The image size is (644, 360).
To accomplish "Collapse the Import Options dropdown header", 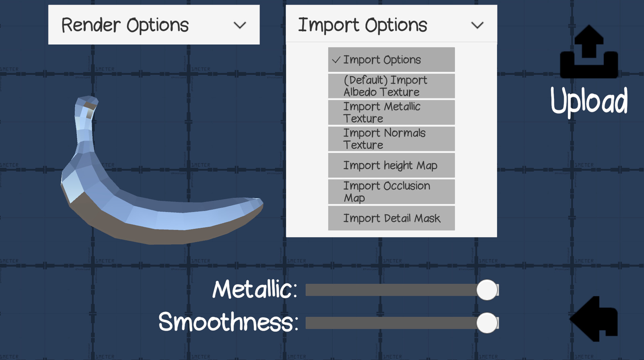I will pyautogui.click(x=391, y=25).
